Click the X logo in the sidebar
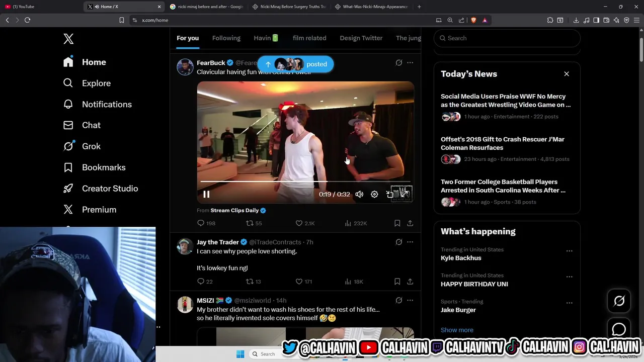 [x=68, y=39]
